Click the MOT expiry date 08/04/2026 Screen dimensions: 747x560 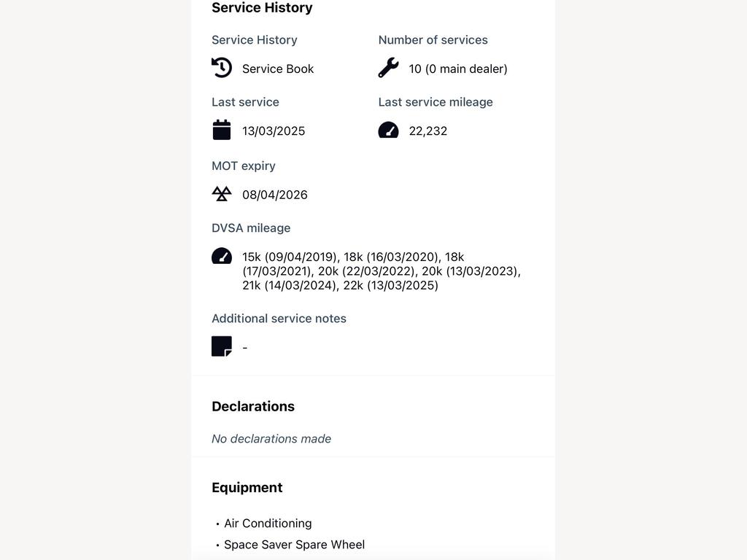275,195
